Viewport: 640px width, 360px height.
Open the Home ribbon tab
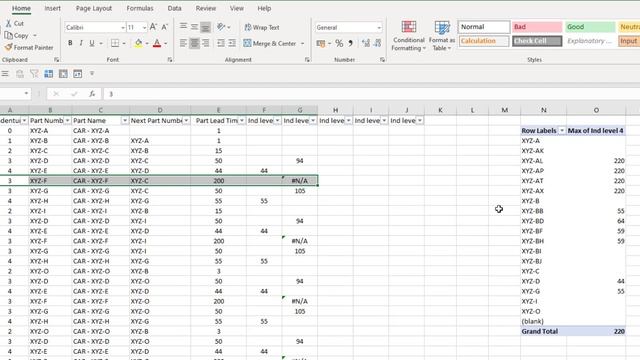point(21,8)
